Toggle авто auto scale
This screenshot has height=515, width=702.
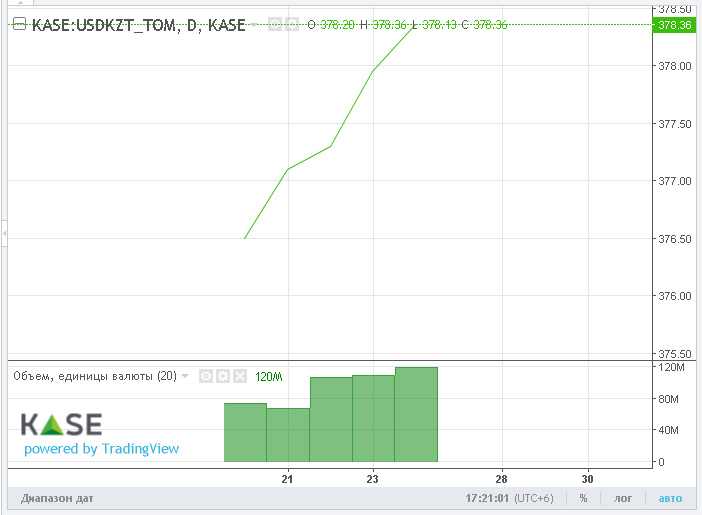click(x=669, y=497)
